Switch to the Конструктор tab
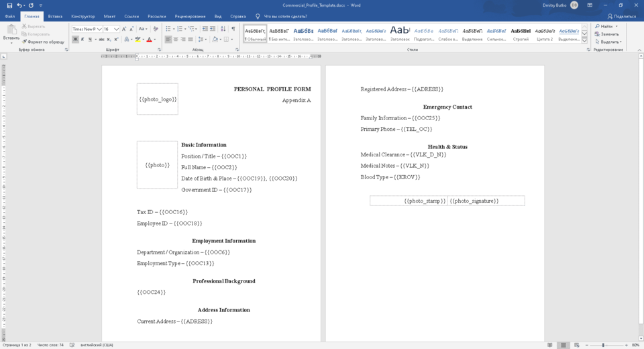Viewport: 644px width, 349px height. 83,16
